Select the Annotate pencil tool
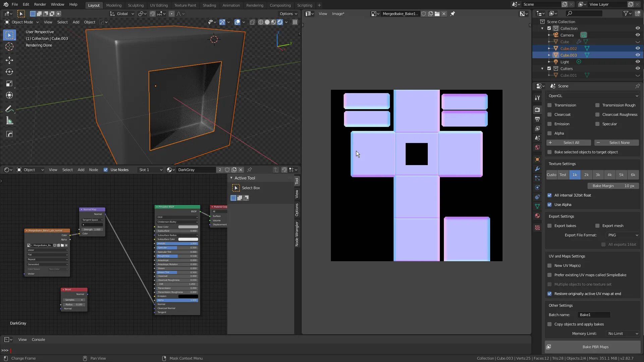The height and width of the screenshot is (362, 644). pos(9,109)
